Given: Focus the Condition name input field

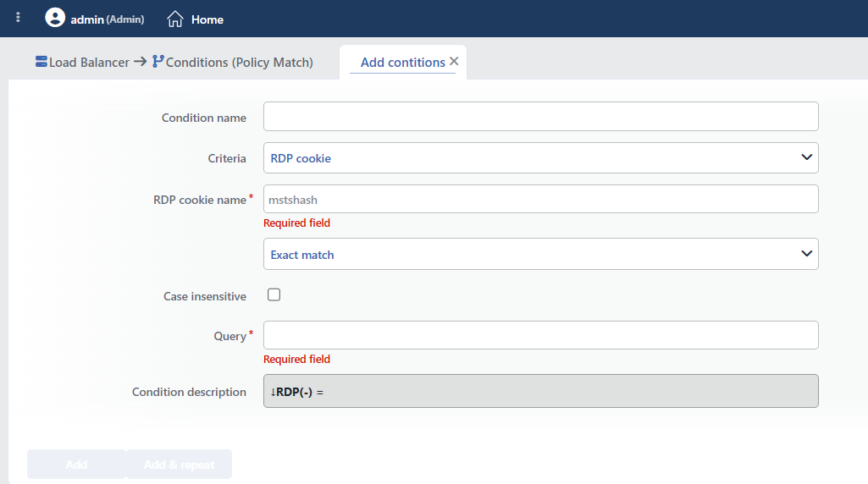Looking at the screenshot, I should pos(541,116).
